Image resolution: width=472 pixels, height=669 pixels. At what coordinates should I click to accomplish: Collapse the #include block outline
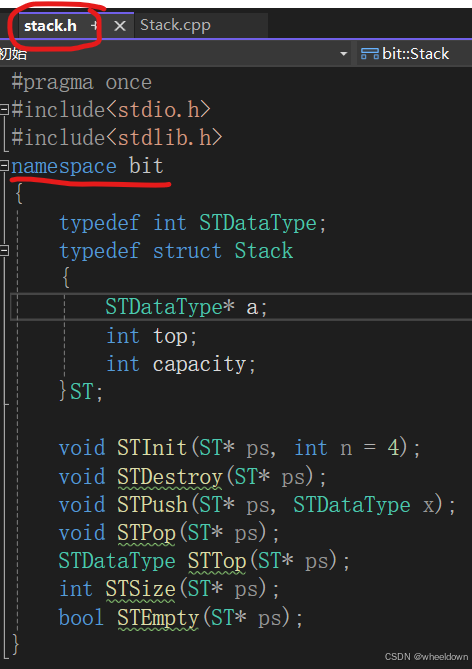[4, 110]
